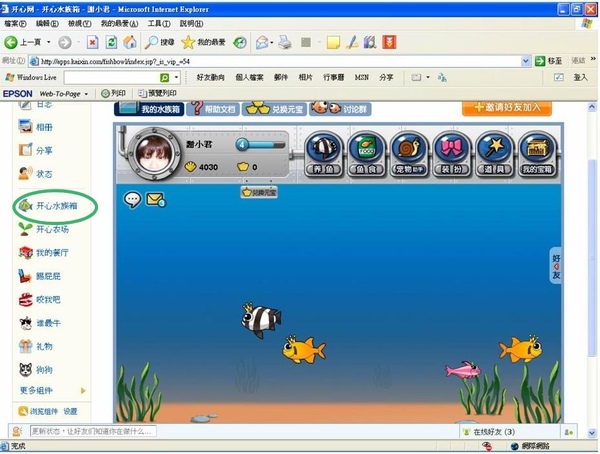Click 设置 settings link in sidebar
Screen dimensions: 600x454
[x=70, y=412]
